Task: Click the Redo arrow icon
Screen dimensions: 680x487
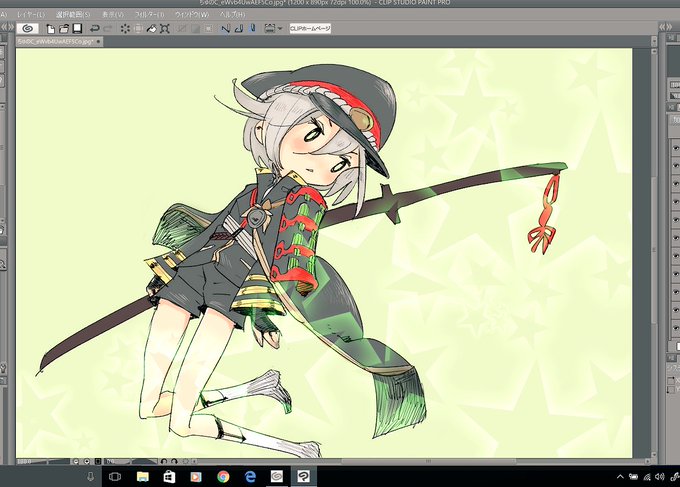Action: point(108,29)
